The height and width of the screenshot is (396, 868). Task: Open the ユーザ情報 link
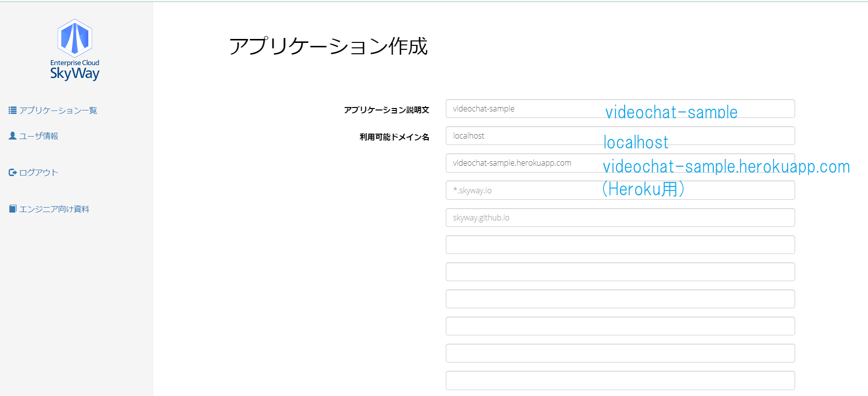[39, 136]
